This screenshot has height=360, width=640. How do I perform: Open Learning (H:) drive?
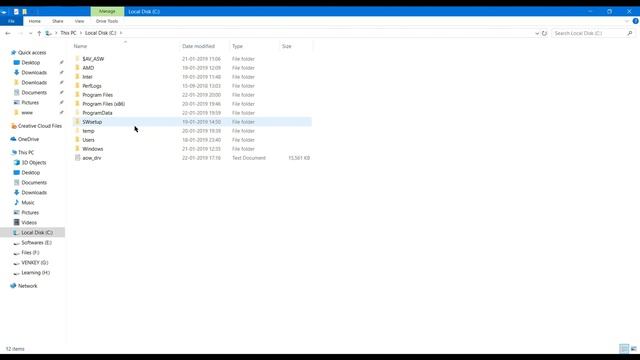click(36, 273)
